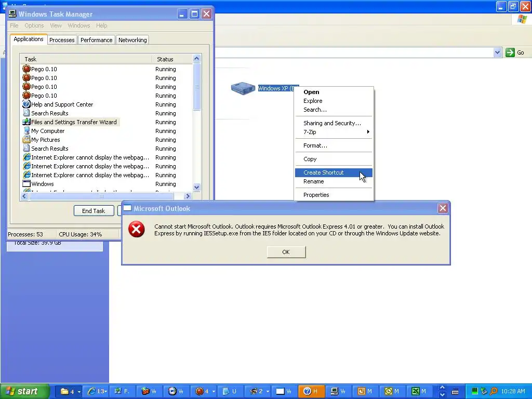Click the End Task button
This screenshot has height=399, width=532.
click(x=94, y=211)
